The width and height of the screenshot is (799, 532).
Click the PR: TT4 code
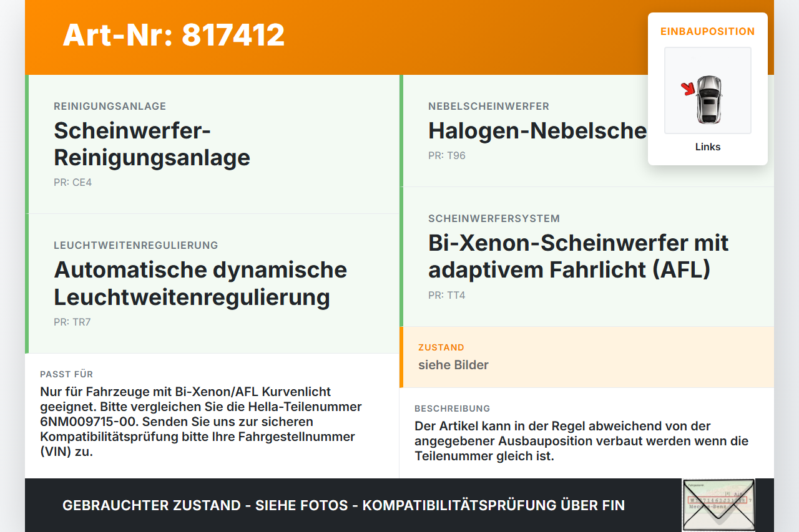tap(447, 296)
